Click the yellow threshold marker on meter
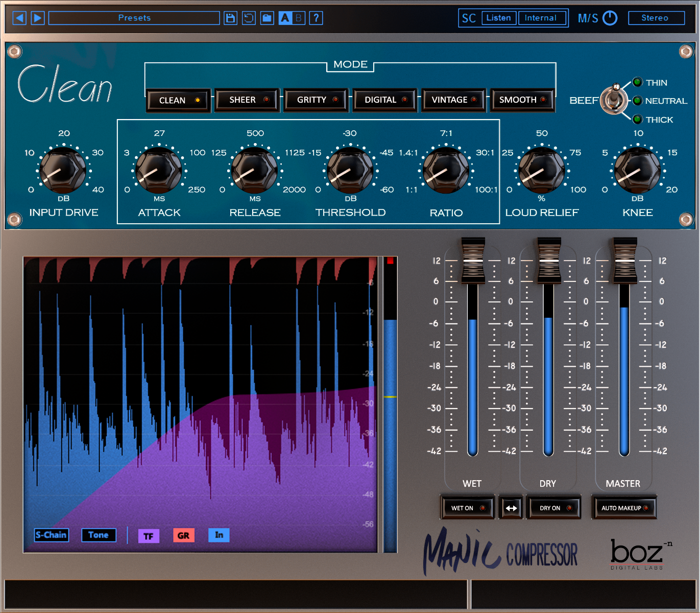The image size is (700, 613). [x=390, y=397]
